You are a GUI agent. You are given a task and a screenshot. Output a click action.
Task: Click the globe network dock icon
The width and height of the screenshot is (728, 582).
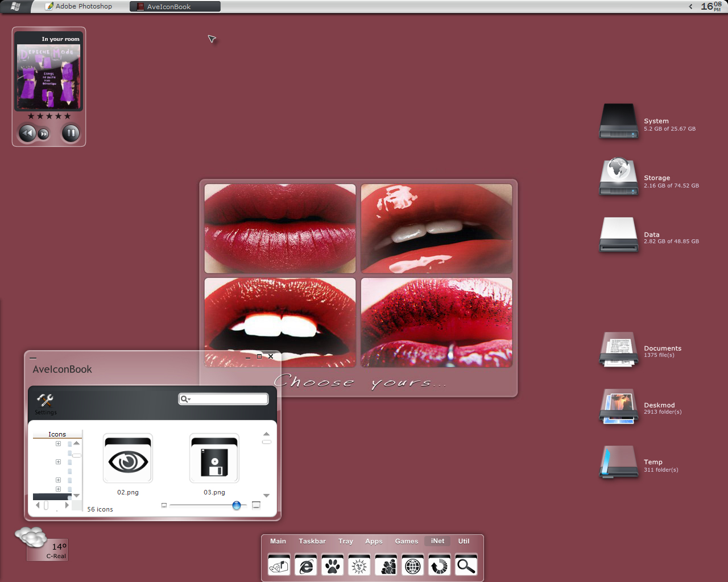coord(413,565)
